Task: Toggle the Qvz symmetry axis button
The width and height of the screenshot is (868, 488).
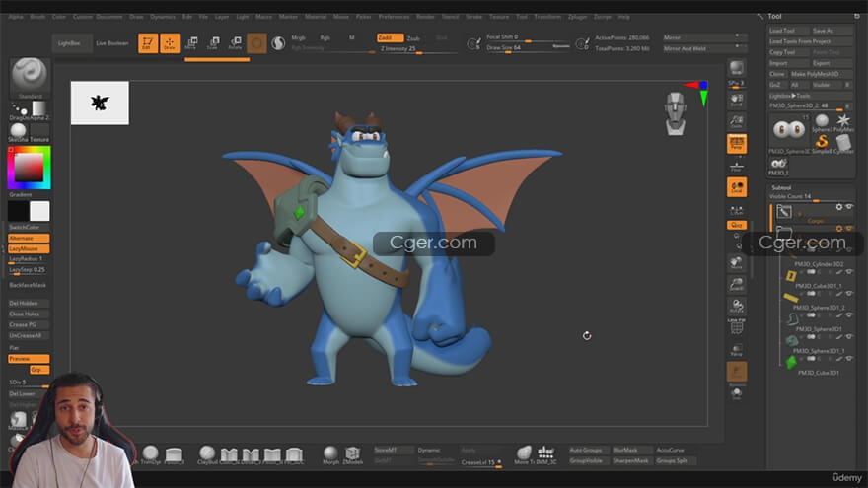Action: 736,225
